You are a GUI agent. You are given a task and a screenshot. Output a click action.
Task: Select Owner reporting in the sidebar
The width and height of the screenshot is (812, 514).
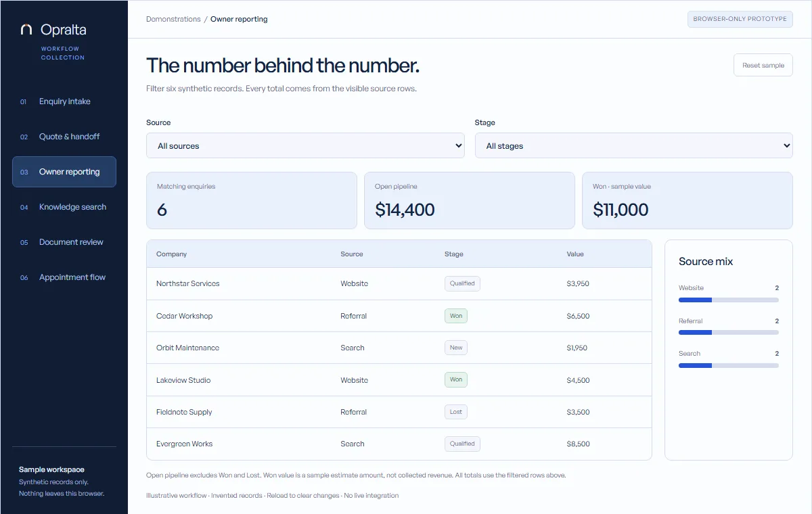coord(64,172)
